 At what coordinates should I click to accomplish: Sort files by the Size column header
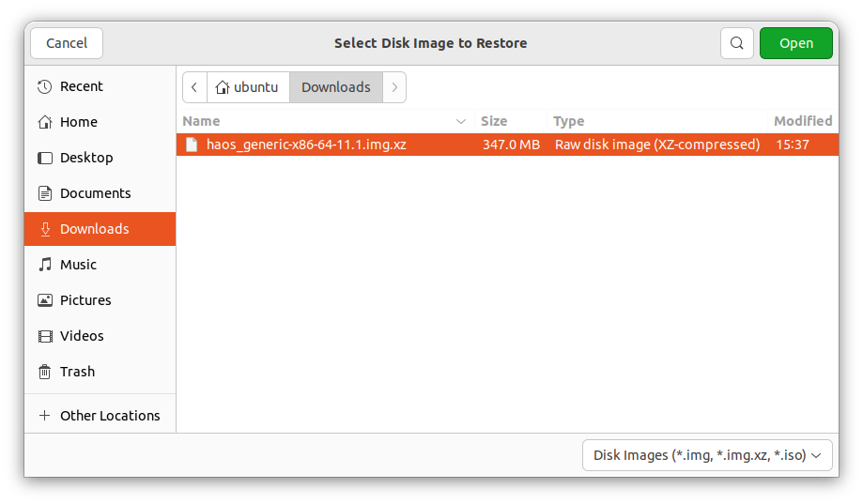coord(494,121)
